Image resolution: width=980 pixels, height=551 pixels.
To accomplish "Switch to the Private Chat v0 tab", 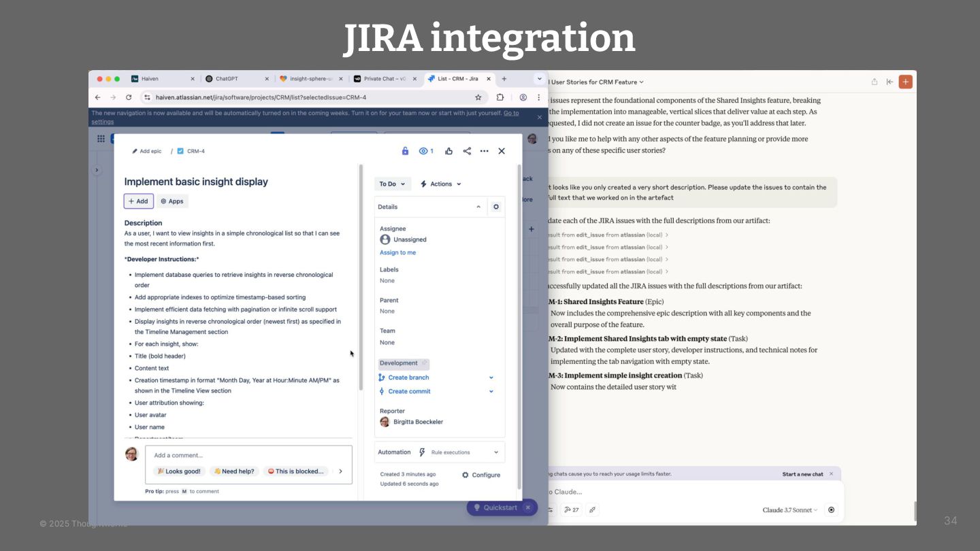I will 385,79.
